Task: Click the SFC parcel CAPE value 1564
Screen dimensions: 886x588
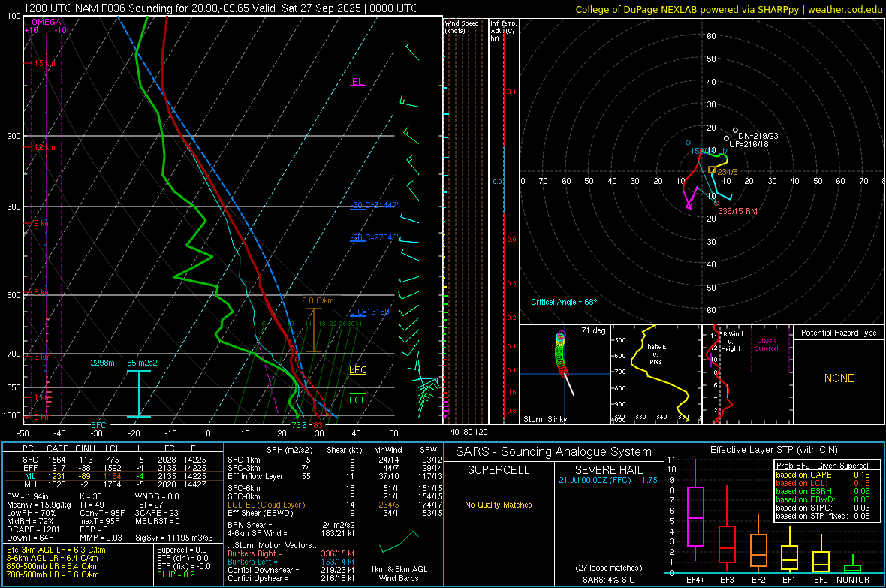Action: (56, 460)
